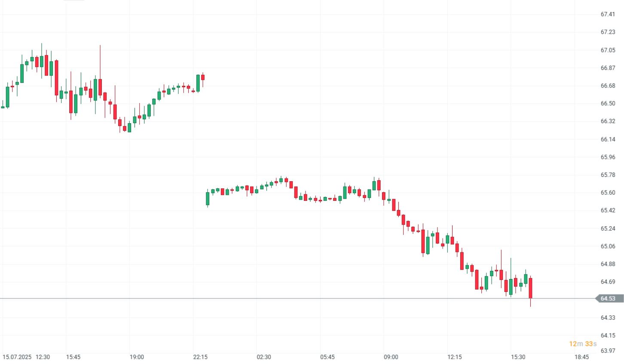
Task: Select the 15:30 time axis label
Action: pos(518,357)
